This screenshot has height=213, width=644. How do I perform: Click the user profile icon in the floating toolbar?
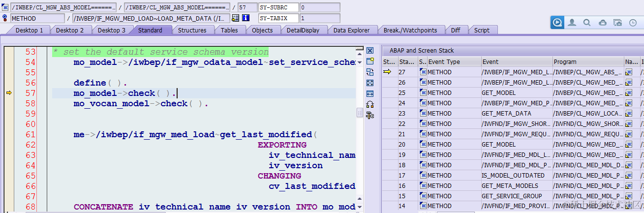(572, 23)
